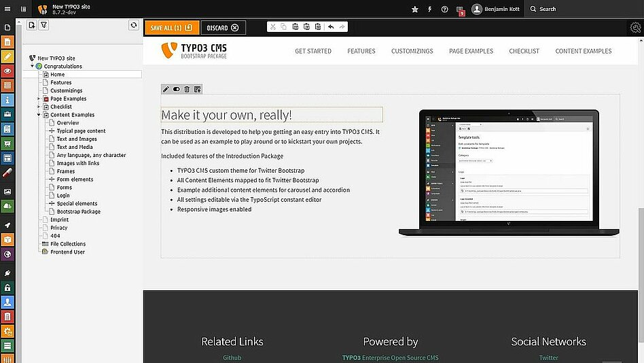Click create new page icon above tree
This screenshot has height=363, width=644.
point(32,25)
